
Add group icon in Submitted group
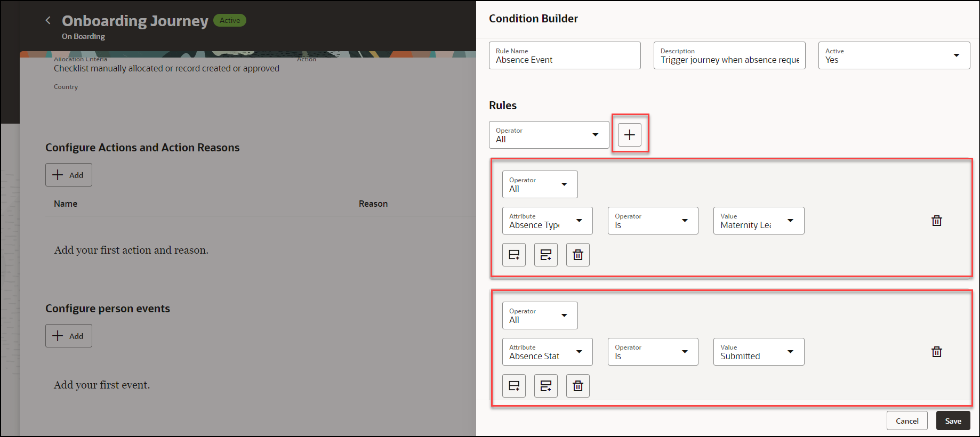546,386
